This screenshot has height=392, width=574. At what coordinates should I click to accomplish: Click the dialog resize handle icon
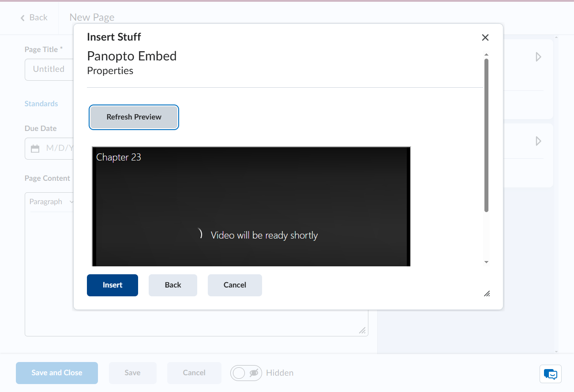point(487,294)
